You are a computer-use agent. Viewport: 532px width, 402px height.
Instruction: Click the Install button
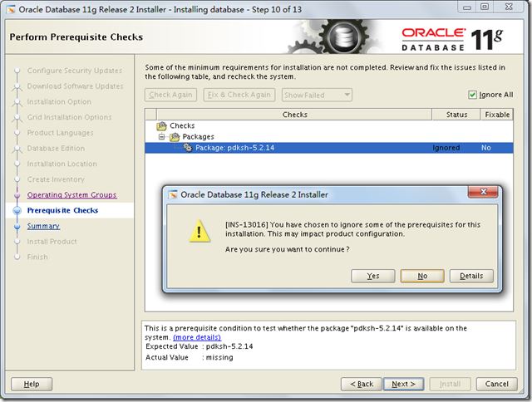click(450, 384)
